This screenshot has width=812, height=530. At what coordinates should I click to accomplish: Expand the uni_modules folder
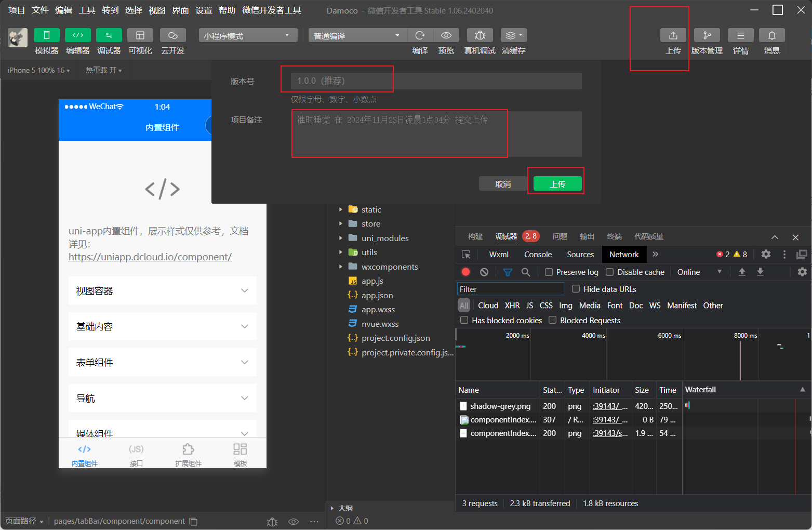(x=341, y=238)
